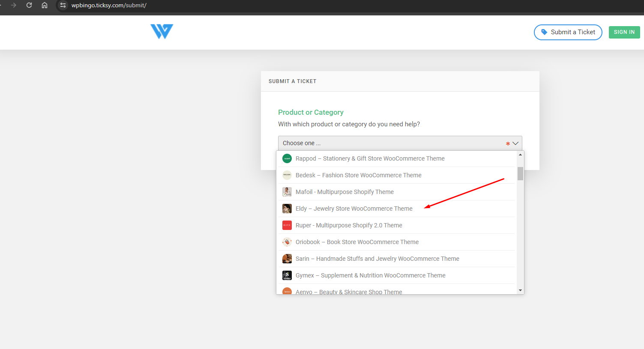Click the SIGN IN button
The width and height of the screenshot is (644, 349).
[624, 32]
